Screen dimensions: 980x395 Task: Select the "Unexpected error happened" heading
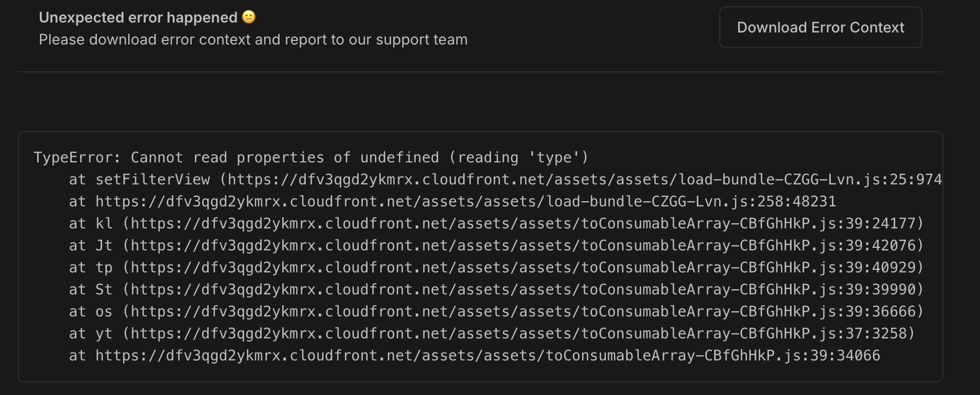pyautogui.click(x=138, y=18)
